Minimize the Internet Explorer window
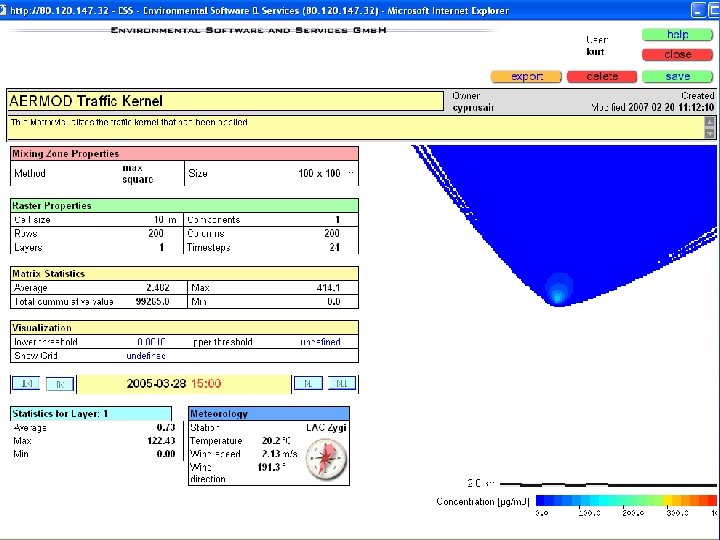The image size is (720, 540). point(698,10)
